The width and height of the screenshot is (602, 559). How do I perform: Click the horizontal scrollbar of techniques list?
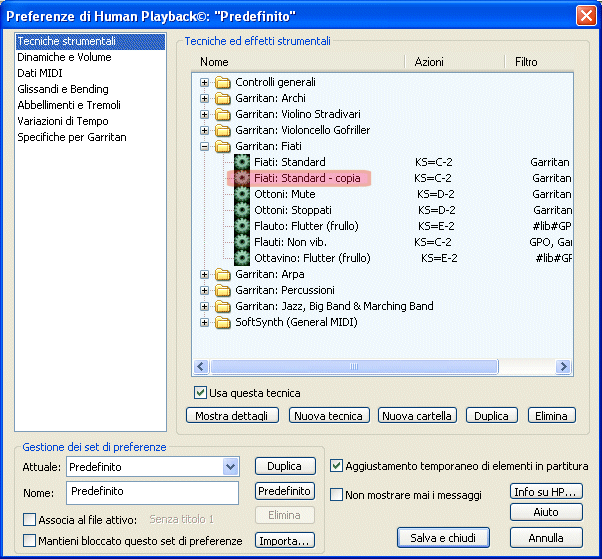(x=380, y=367)
